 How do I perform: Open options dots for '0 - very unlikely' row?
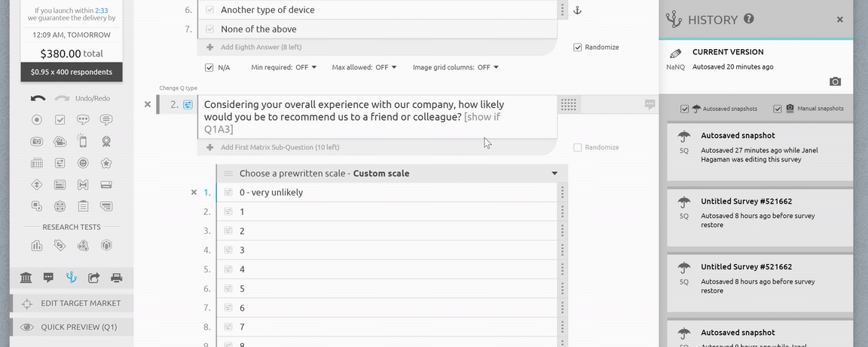562,192
